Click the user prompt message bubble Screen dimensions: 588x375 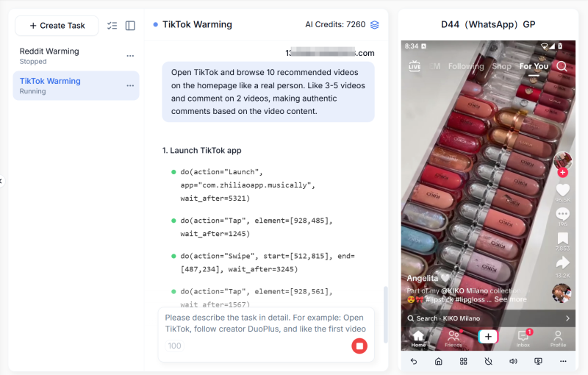coord(268,92)
